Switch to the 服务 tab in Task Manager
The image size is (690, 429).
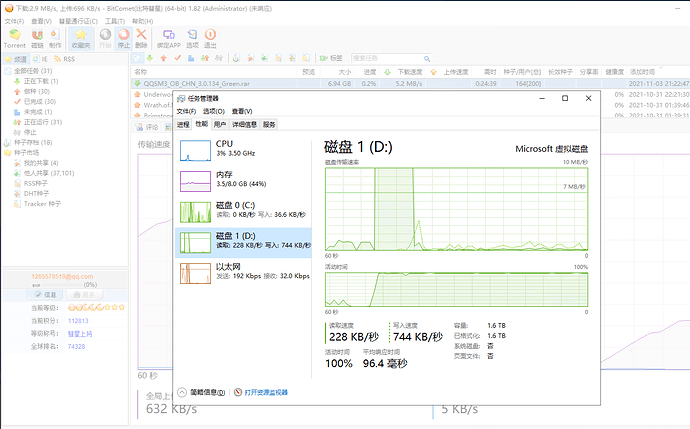coord(269,125)
